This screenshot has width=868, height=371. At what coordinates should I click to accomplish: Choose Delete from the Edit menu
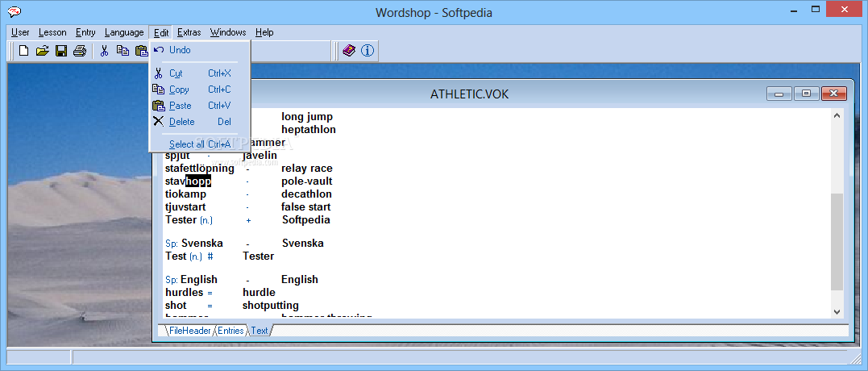point(200,121)
